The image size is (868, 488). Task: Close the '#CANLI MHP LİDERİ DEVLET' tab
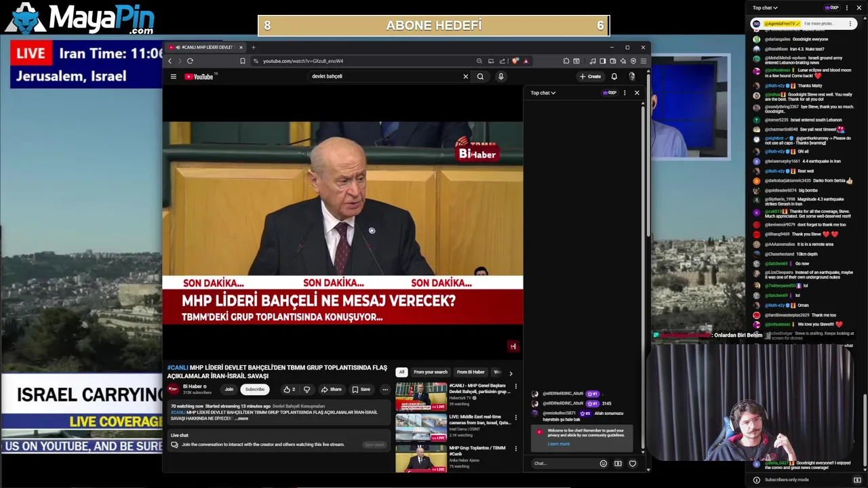tap(241, 47)
